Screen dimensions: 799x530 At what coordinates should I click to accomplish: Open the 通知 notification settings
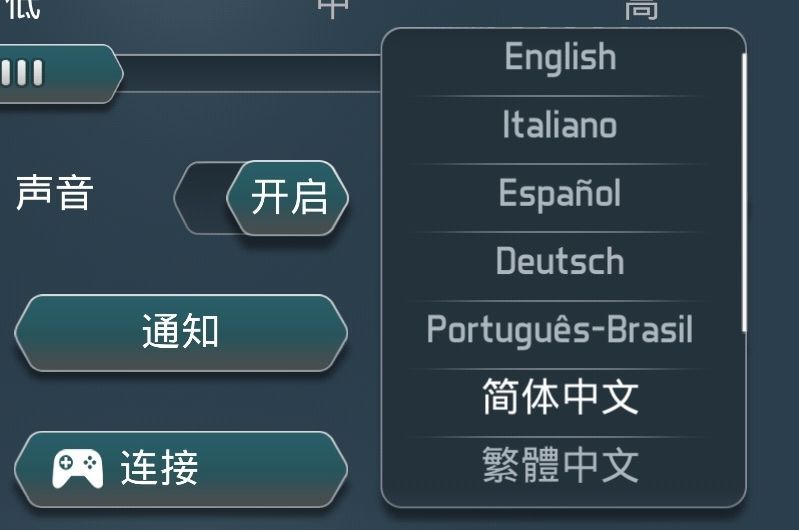pyautogui.click(x=180, y=332)
